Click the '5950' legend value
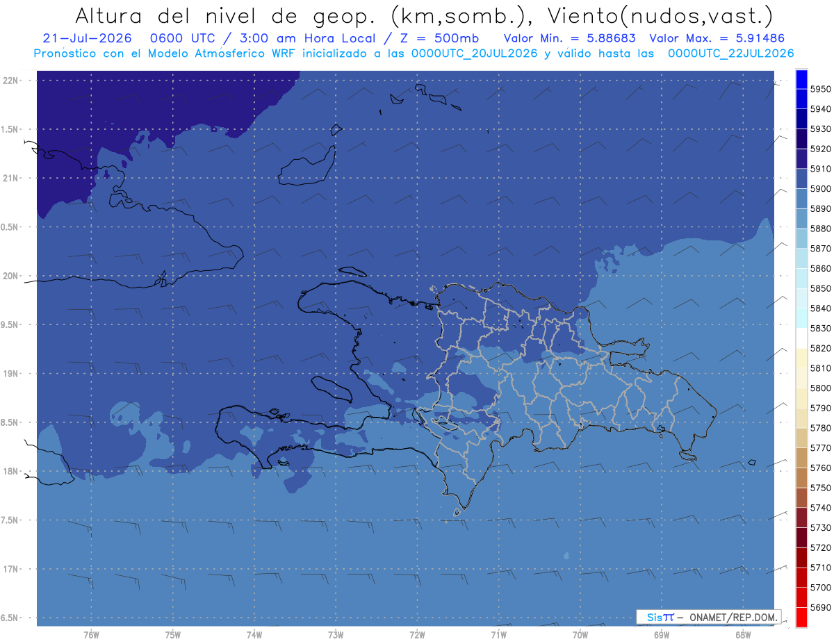The width and height of the screenshot is (834, 644). 820,89
